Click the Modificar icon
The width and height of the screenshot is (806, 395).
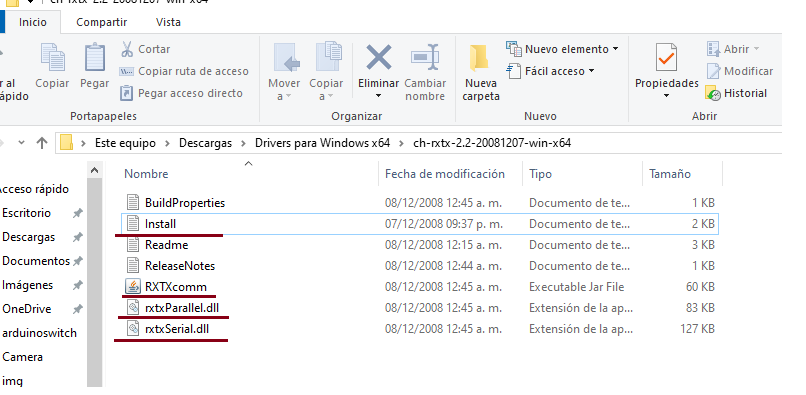point(713,71)
